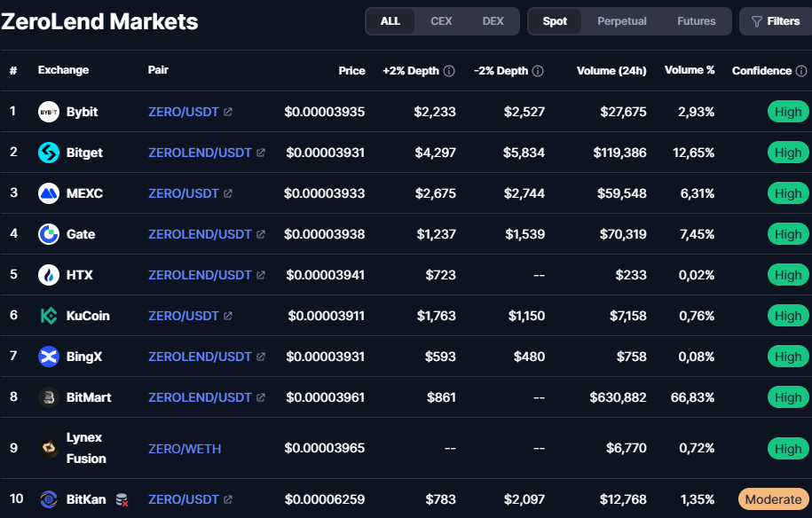Screen dimensions: 812x518
Task: Click the info icon beside Confidence
Action: point(801,71)
